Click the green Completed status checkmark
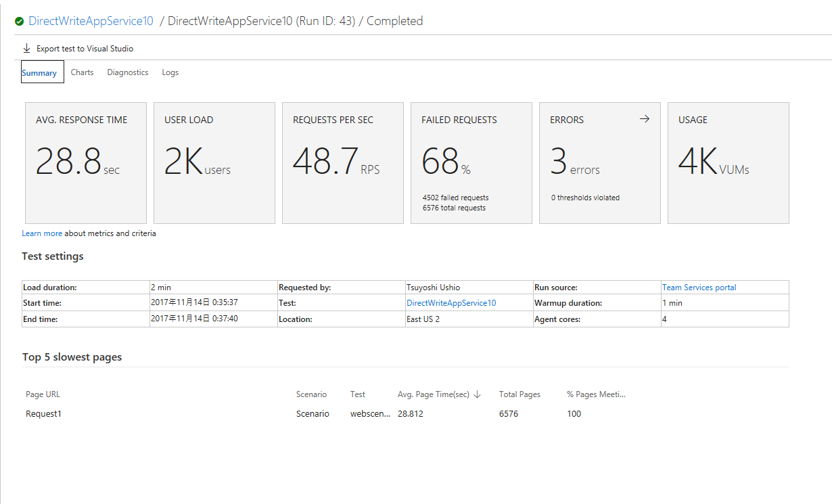832x504 pixels. click(20, 21)
